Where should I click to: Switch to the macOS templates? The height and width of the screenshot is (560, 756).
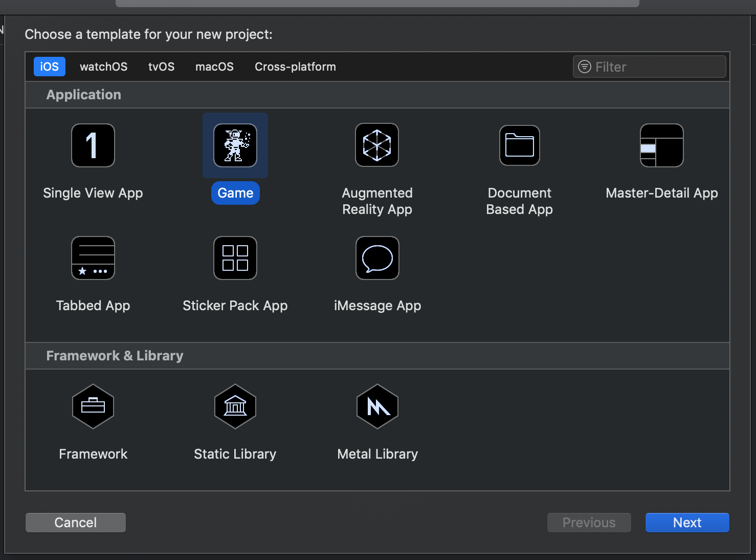point(214,67)
